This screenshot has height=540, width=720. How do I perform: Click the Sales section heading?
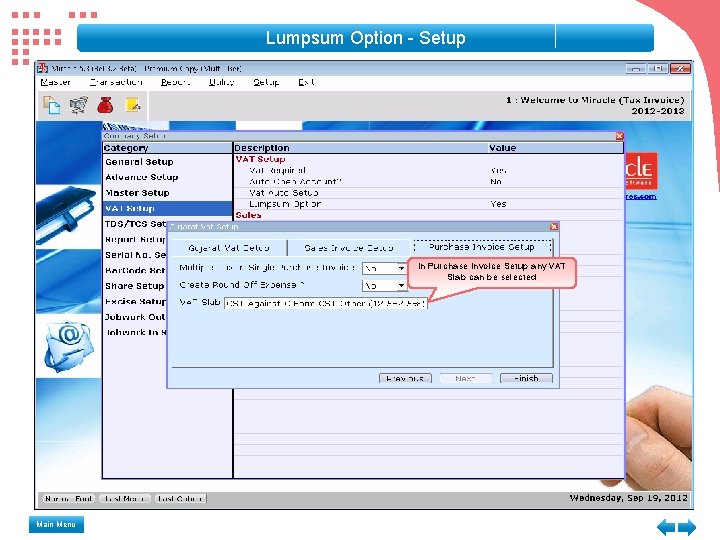(248, 215)
